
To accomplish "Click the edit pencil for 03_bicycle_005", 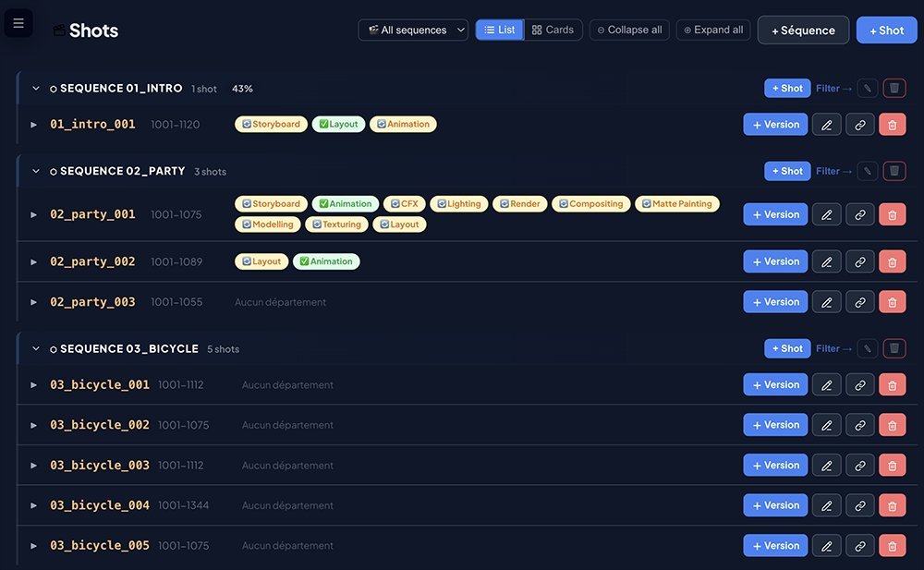I will 826,546.
